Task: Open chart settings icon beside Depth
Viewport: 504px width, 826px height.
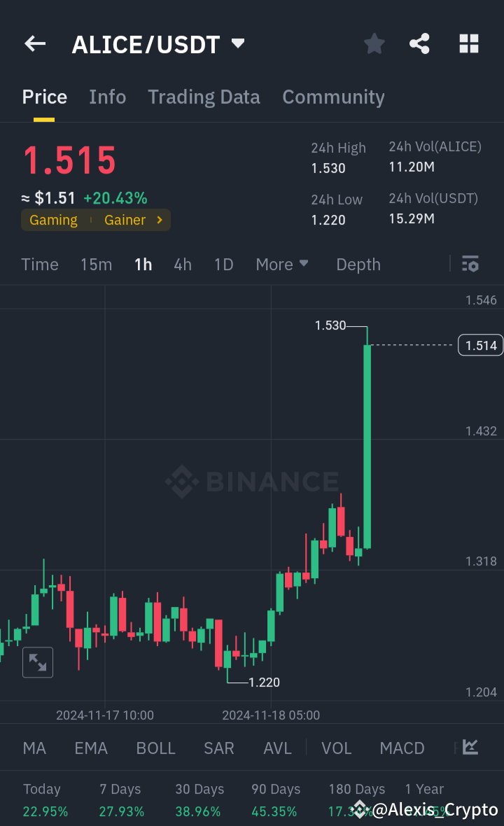Action: click(470, 264)
